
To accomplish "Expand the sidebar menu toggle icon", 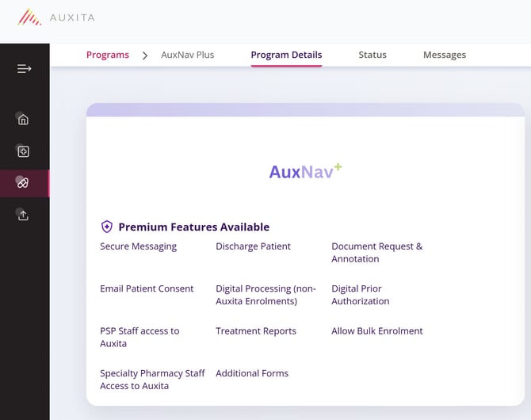I will (x=24, y=69).
